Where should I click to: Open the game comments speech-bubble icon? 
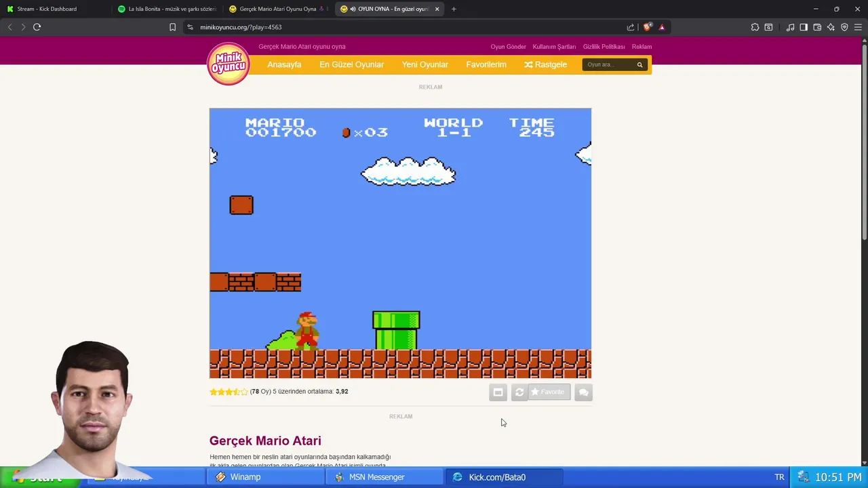tap(583, 392)
